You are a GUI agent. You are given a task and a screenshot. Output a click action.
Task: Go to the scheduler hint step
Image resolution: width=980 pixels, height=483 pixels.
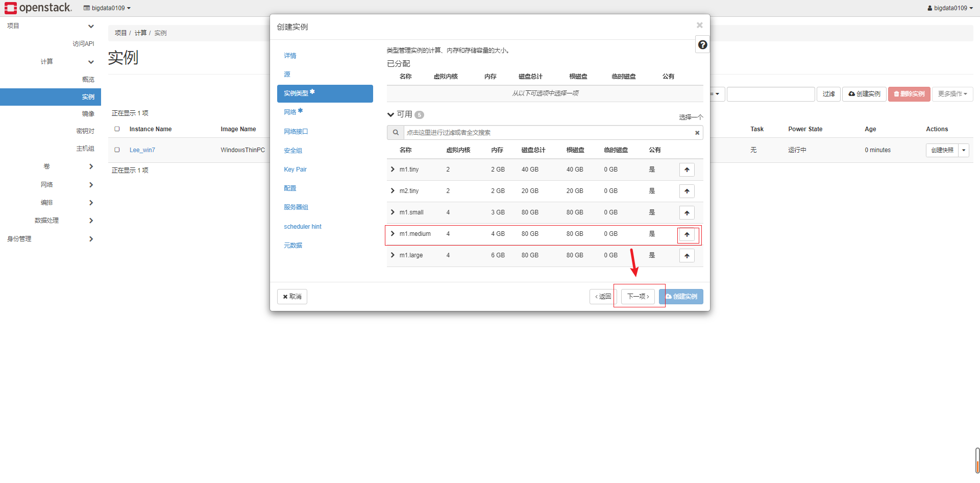tap(303, 227)
